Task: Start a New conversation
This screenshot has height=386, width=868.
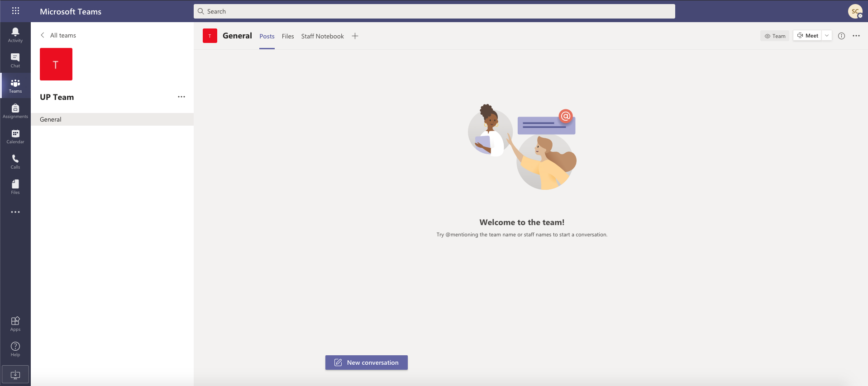Action: click(x=367, y=362)
